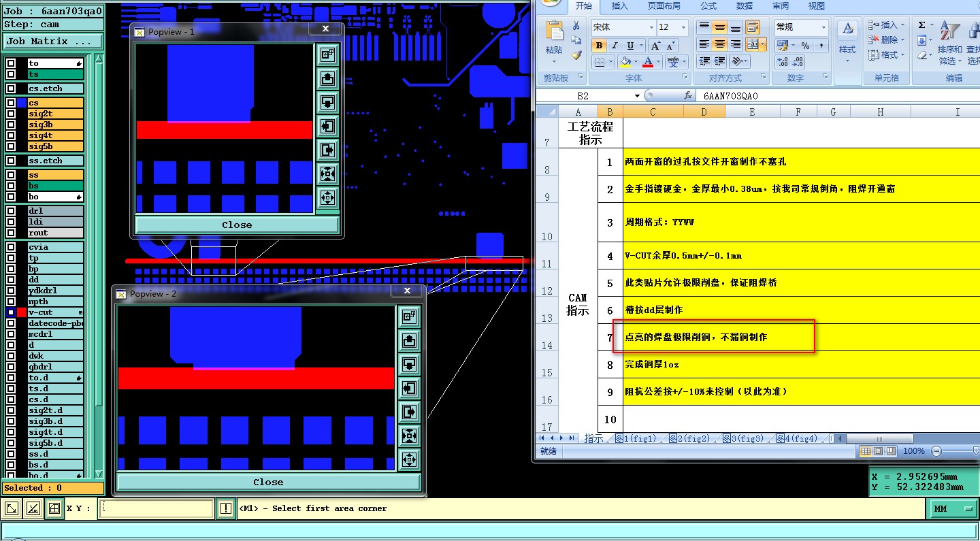Screen dimensions: 980x541
Task: Toggle the checkbox for layer v-cut
Action: pos(11,312)
